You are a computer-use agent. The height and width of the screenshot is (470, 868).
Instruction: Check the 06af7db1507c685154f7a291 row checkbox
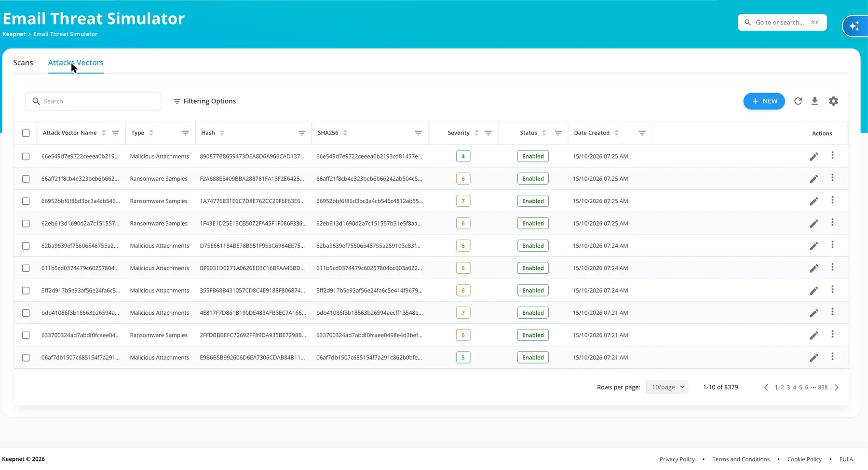(26, 358)
